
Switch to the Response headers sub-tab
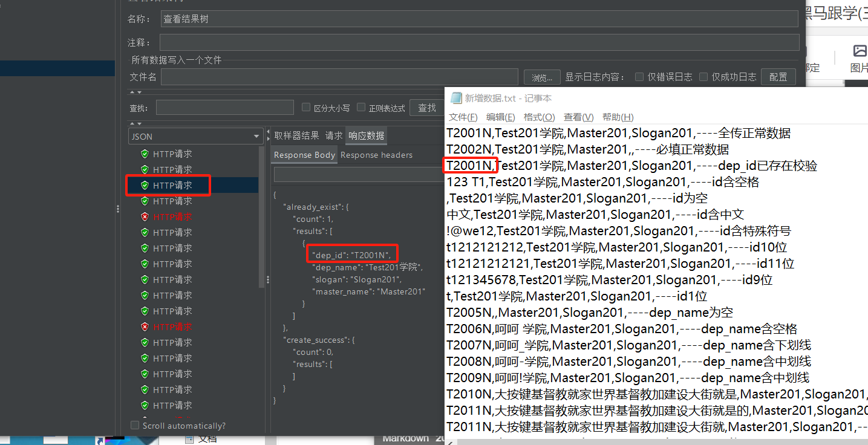(376, 155)
